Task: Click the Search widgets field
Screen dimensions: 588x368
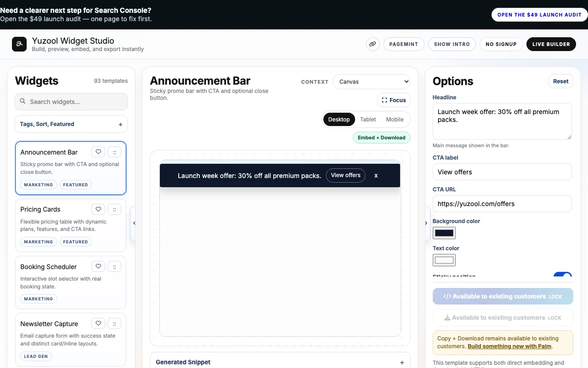Action: click(x=71, y=102)
